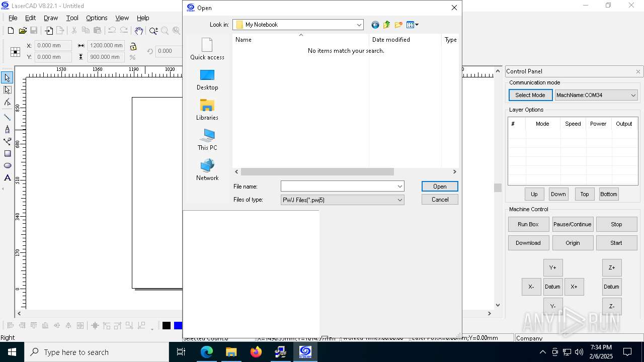Click the Pause/Continue button

pyautogui.click(x=573, y=224)
